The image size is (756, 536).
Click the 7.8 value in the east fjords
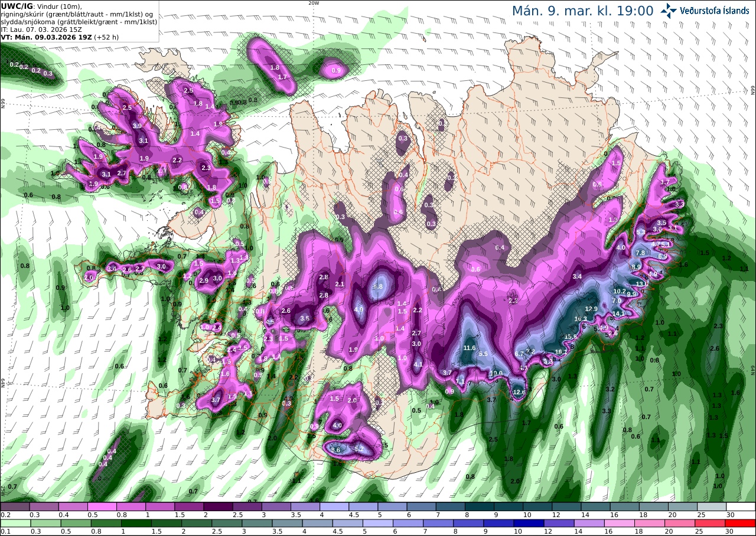[x=640, y=253]
